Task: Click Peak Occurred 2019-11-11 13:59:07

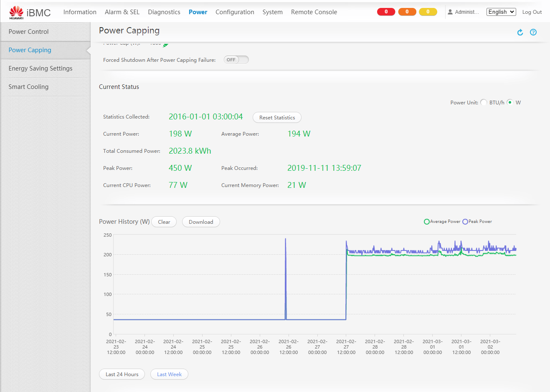Action: 324,168
